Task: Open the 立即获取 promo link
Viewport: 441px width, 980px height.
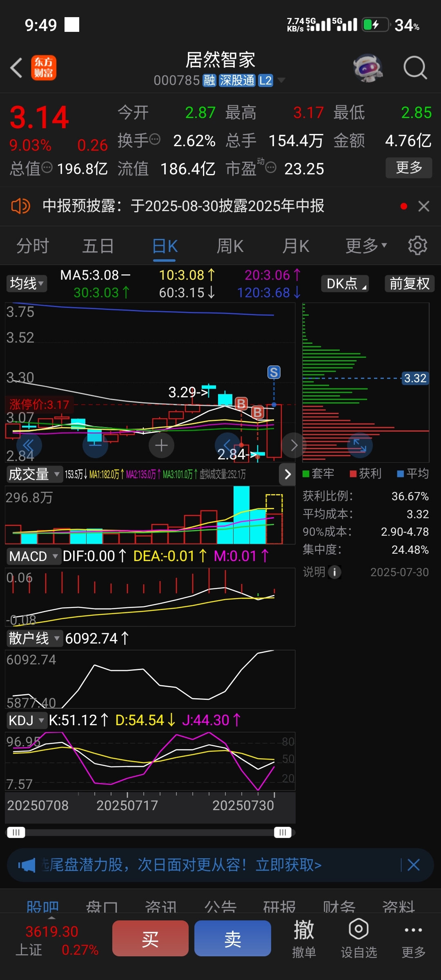Action: click(x=289, y=865)
